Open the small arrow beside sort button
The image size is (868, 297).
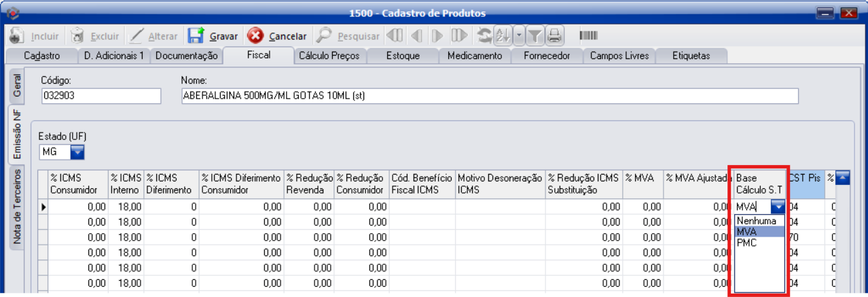click(518, 35)
